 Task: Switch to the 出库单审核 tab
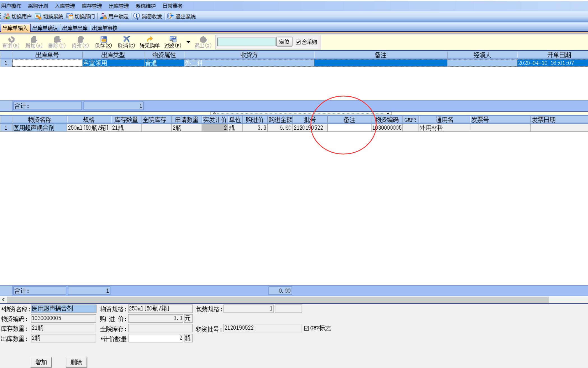pyautogui.click(x=105, y=28)
